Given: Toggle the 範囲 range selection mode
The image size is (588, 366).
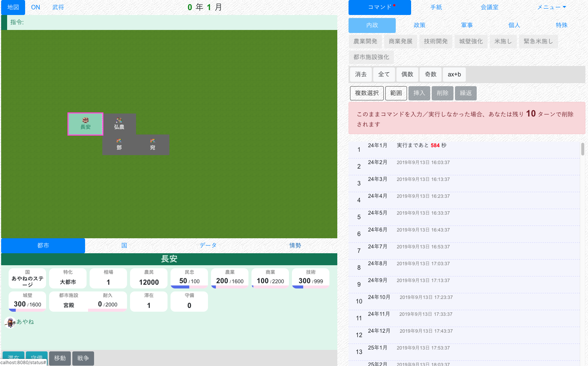Looking at the screenshot, I should point(396,93).
